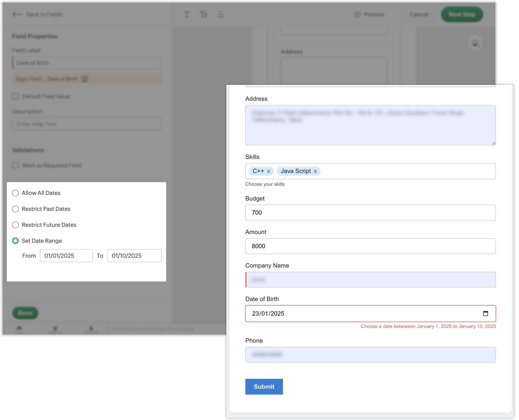The width and height of the screenshot is (519, 420).
Task: Select the Allow All Dates option
Action: (15, 193)
